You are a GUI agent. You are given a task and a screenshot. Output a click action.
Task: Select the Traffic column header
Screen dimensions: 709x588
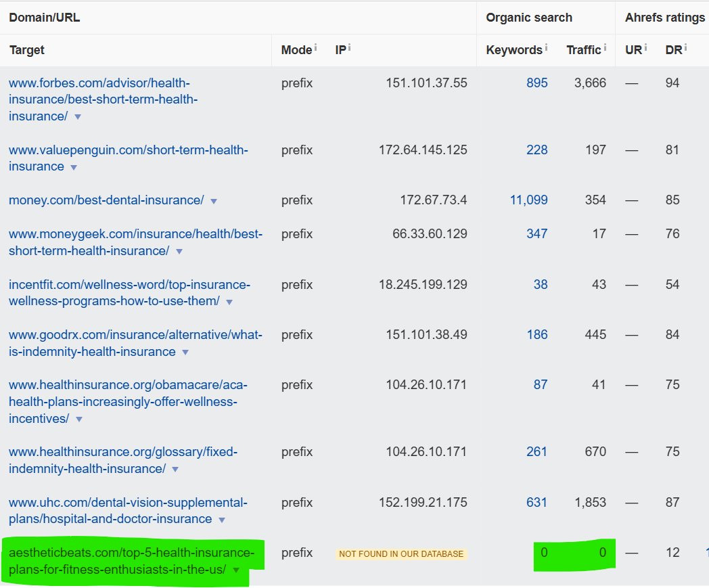[584, 50]
